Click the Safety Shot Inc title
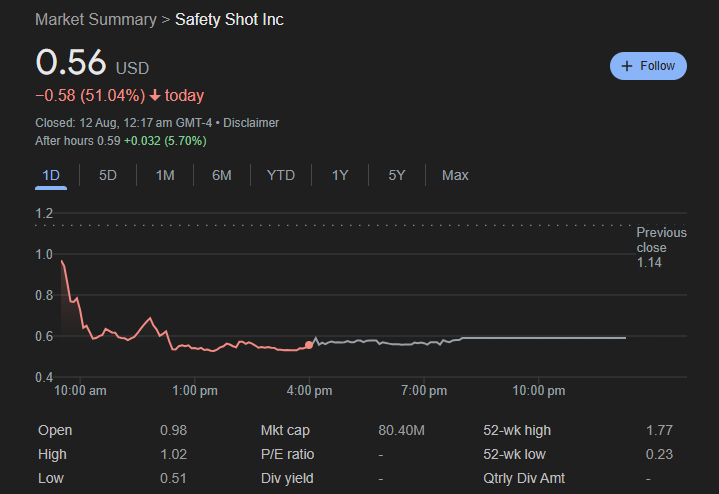The height and width of the screenshot is (494, 719). point(229,20)
